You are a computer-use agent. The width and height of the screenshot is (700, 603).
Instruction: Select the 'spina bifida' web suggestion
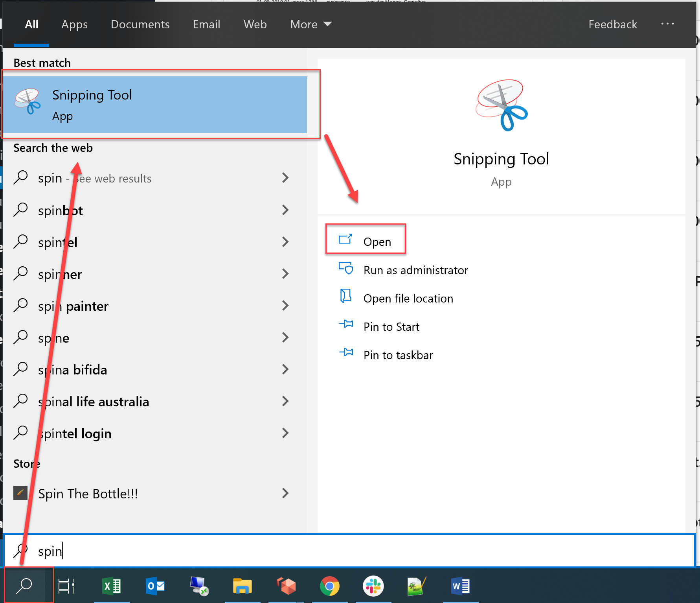click(x=155, y=369)
